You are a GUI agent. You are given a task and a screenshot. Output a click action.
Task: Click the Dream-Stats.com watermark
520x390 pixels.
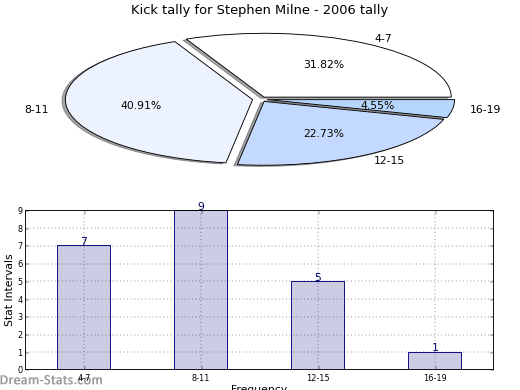point(51,380)
